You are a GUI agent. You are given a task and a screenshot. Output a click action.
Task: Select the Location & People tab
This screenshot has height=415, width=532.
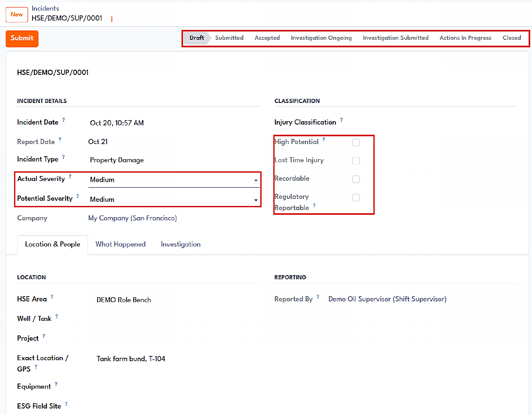tap(53, 244)
